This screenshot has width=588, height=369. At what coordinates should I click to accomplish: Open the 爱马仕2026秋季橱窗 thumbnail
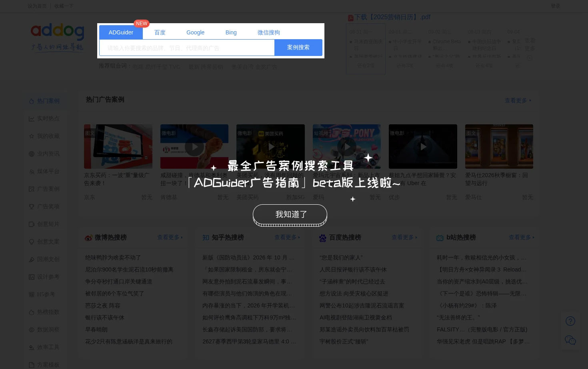point(499,146)
